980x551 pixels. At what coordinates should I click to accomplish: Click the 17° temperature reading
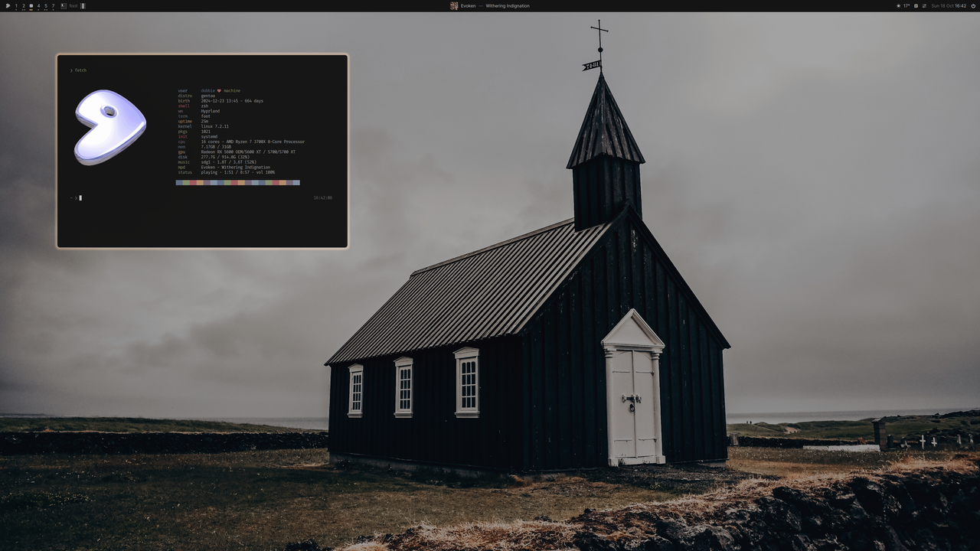coord(906,6)
